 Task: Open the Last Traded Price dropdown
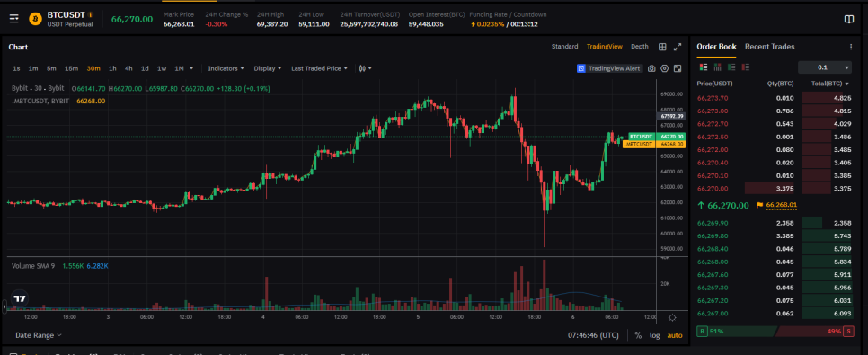pos(319,68)
